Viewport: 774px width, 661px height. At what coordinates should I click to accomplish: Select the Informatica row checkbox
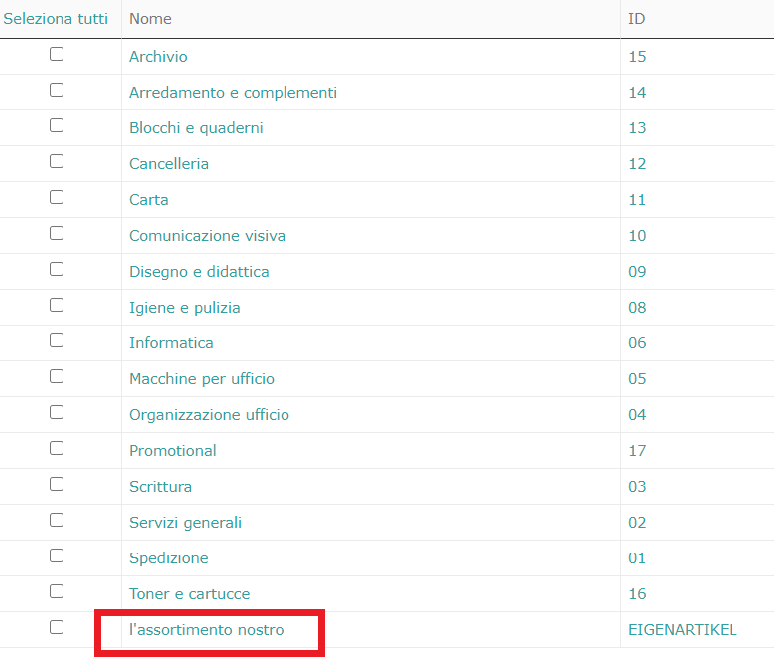[x=56, y=340]
